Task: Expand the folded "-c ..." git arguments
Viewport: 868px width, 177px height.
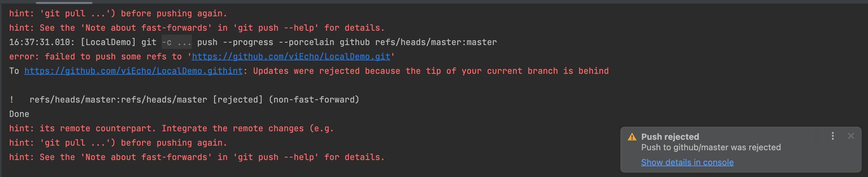Action: tap(176, 42)
